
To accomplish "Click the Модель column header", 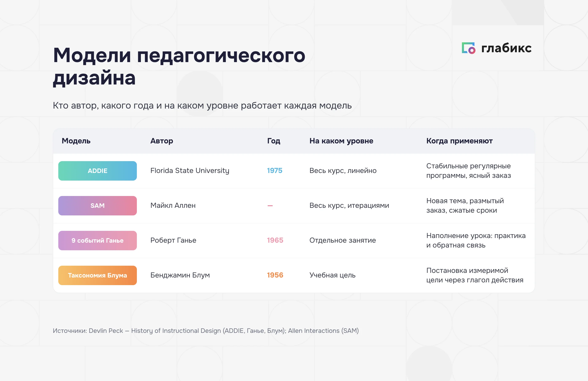I will point(76,141).
